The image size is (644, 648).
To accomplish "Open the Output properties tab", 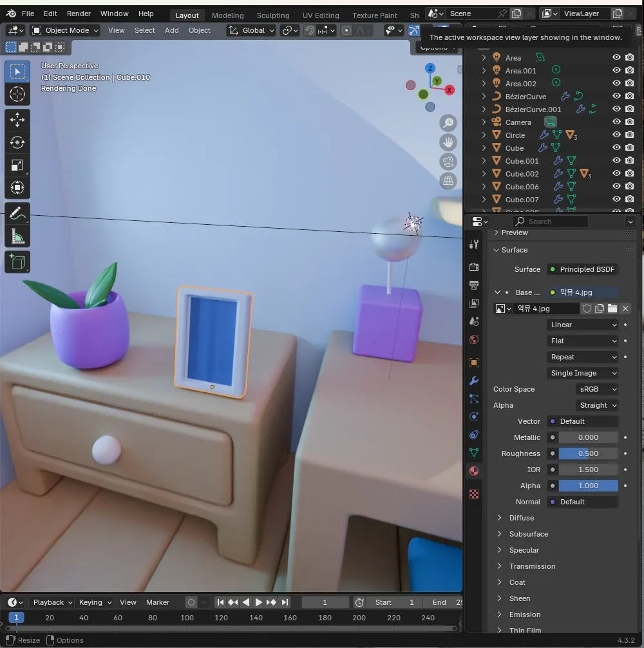I will click(474, 285).
